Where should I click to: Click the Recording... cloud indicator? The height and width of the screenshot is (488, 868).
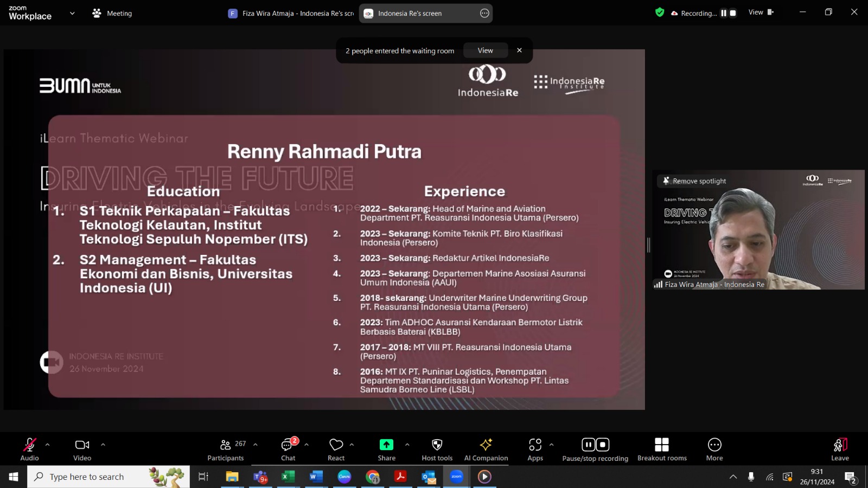coord(694,13)
